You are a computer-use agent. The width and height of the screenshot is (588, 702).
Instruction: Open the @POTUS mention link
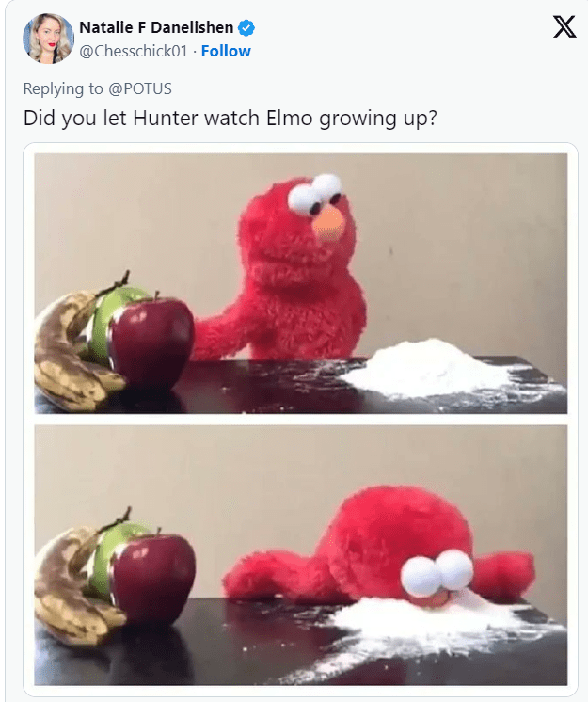[x=140, y=88]
